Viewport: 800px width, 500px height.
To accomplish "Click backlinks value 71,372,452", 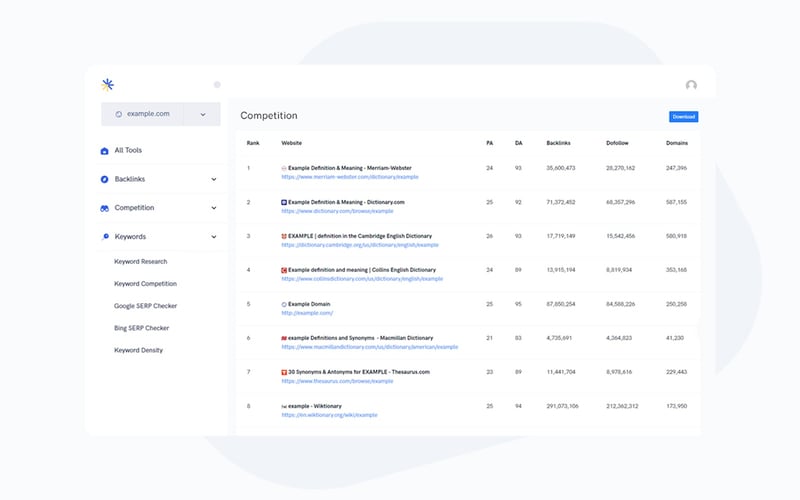I will click(x=561, y=202).
